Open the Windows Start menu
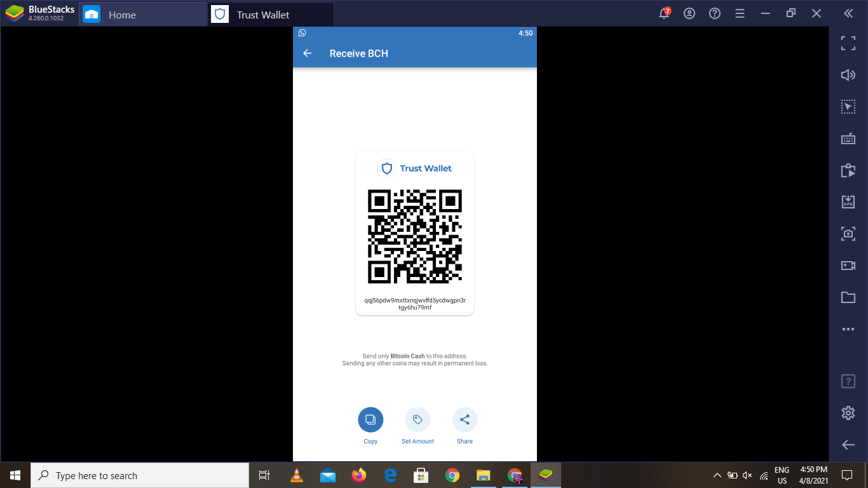Image resolution: width=868 pixels, height=488 pixels. [x=15, y=475]
